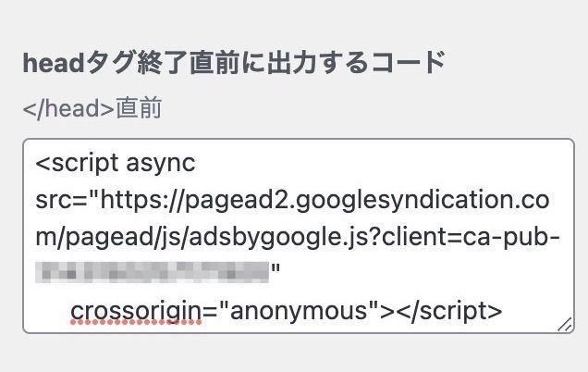Click the heading headタグ終了直前に出力するコード
This screenshot has height=372, width=588.
click(x=235, y=62)
